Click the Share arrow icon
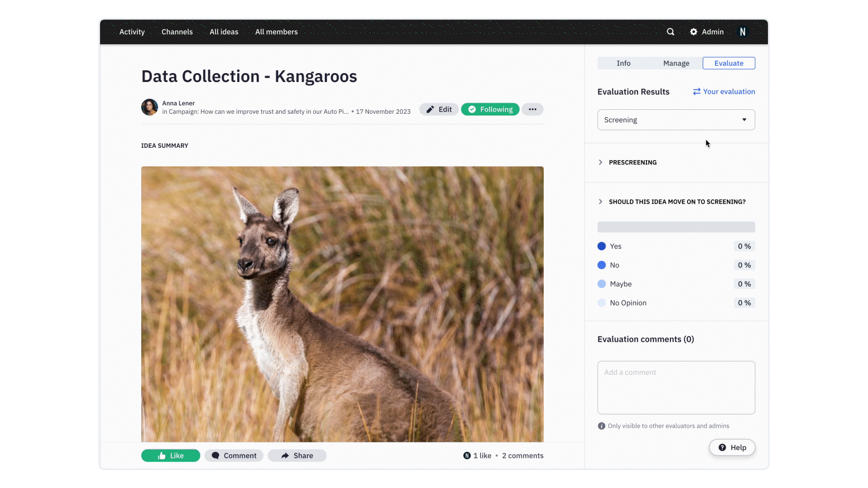This screenshot has height=488, width=868. click(285, 456)
